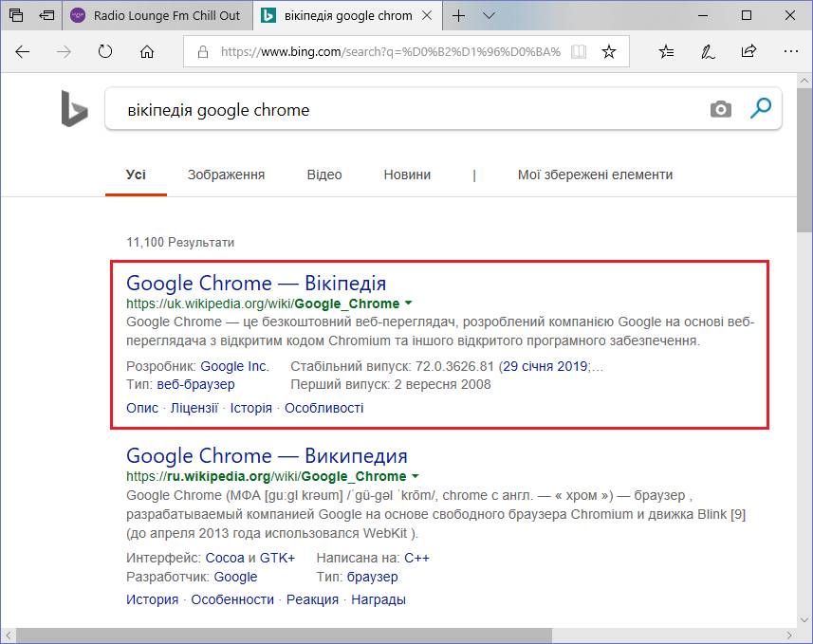Open the tabs you've set aside icon
Screen dimensions: 813x644
(x=16, y=15)
